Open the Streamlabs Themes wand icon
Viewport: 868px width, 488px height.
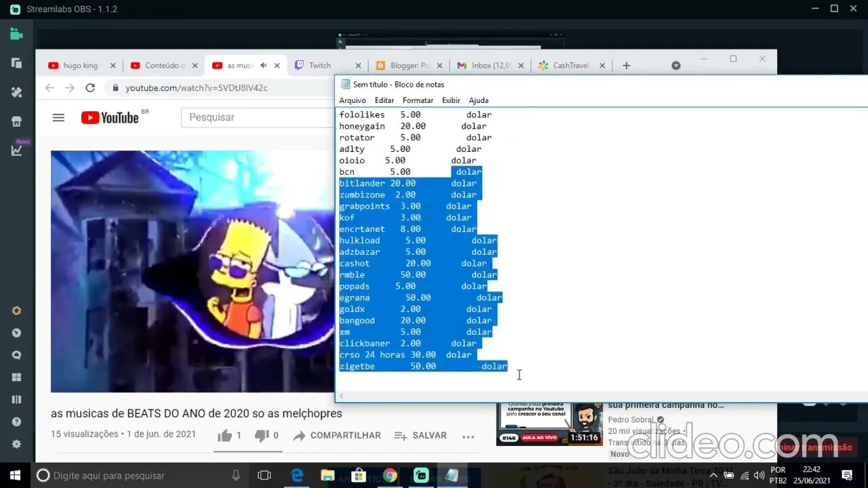pyautogui.click(x=16, y=92)
